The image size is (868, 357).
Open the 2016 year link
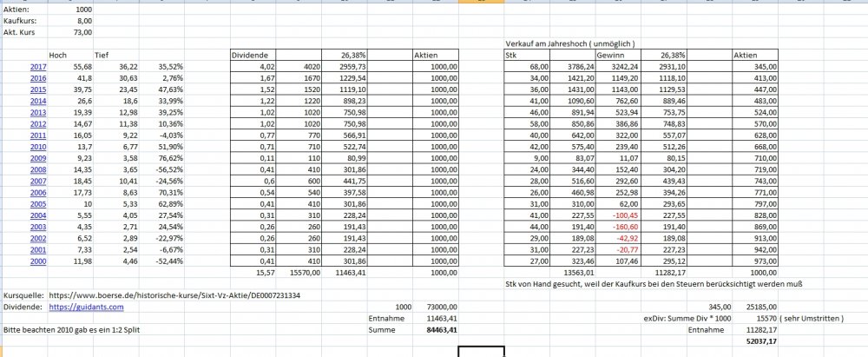[38, 78]
